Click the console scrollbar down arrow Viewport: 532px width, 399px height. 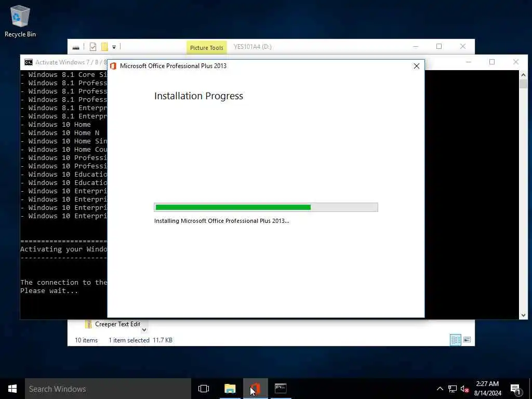tap(523, 315)
